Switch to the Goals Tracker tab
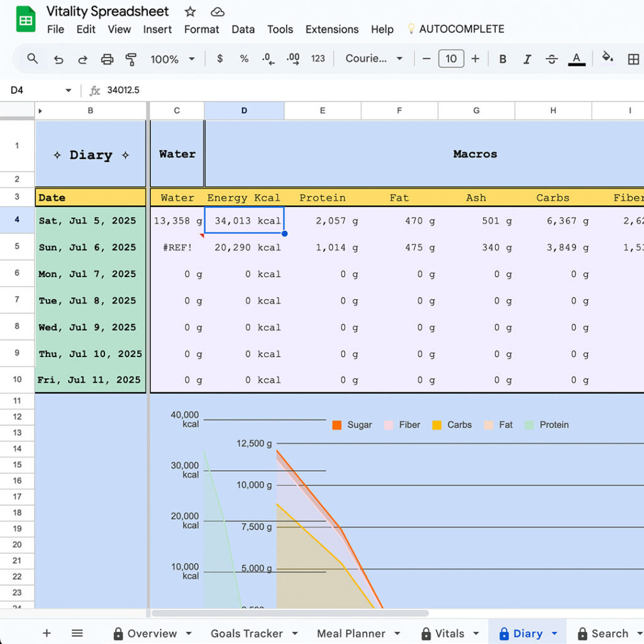Image resolution: width=644 pixels, height=644 pixels. [x=247, y=633]
